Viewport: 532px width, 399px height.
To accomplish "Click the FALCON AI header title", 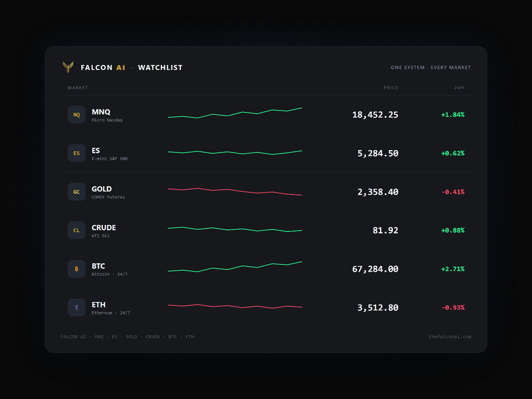I will click(103, 68).
